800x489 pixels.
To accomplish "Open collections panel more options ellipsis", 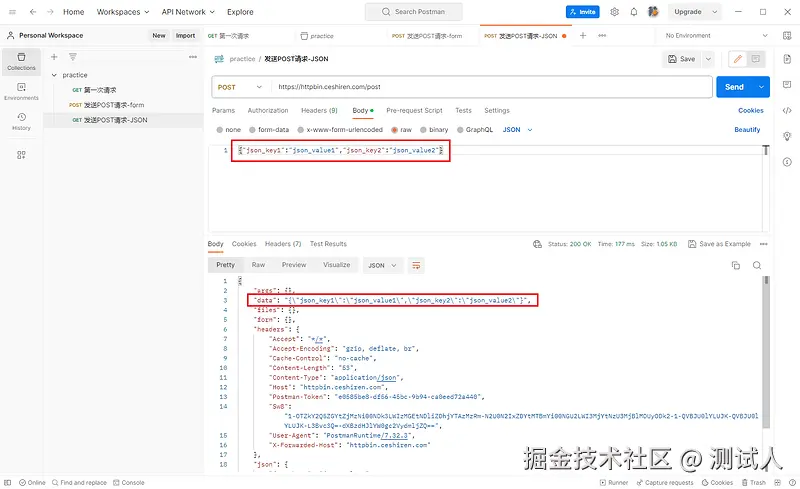I will click(192, 57).
